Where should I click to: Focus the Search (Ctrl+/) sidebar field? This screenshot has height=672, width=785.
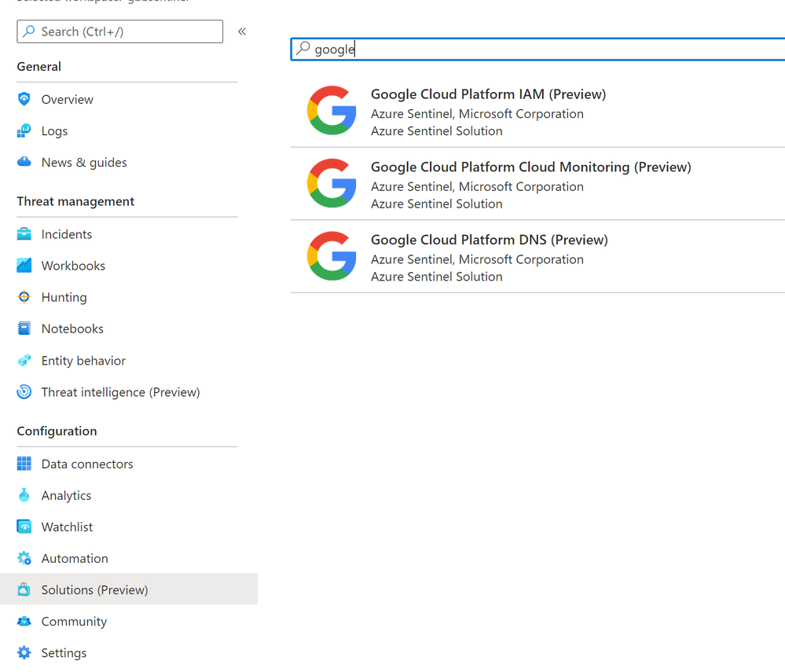tap(119, 31)
